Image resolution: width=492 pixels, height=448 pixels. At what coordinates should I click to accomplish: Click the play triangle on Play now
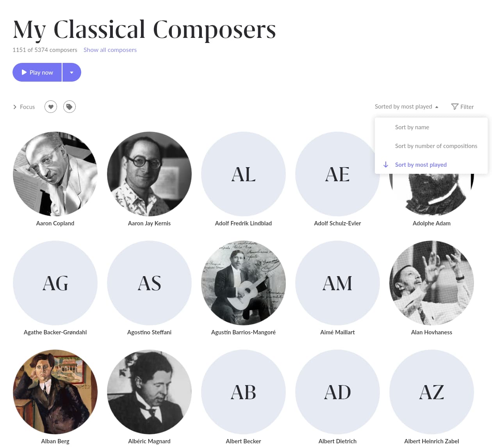(x=24, y=72)
